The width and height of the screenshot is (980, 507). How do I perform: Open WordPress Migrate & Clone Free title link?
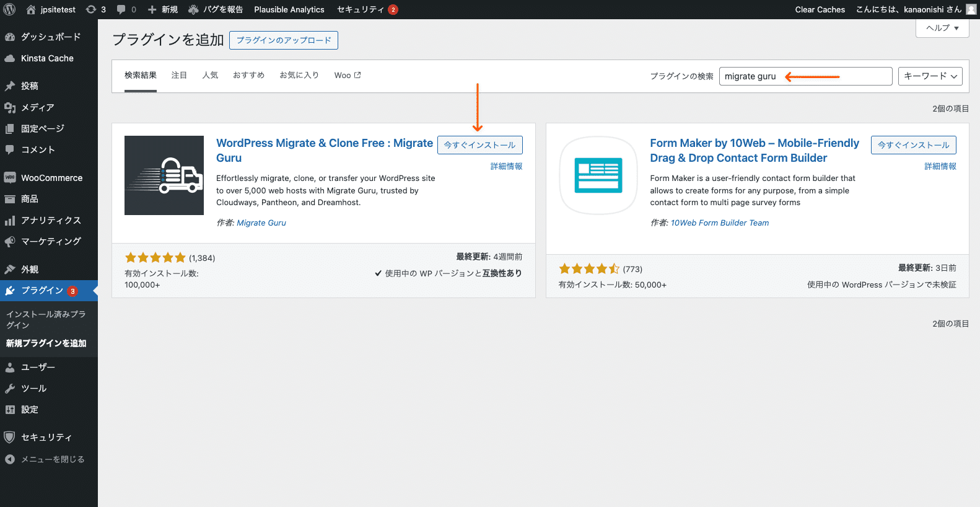pos(325,151)
